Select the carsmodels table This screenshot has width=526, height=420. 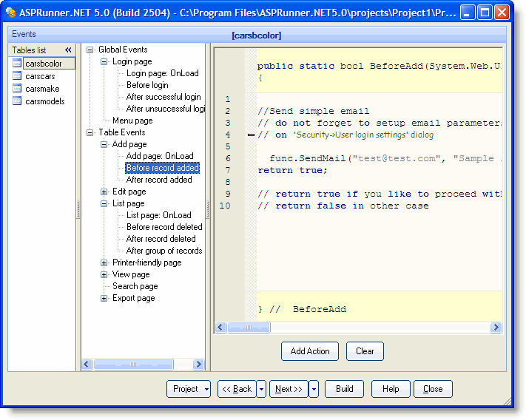pyautogui.click(x=45, y=101)
